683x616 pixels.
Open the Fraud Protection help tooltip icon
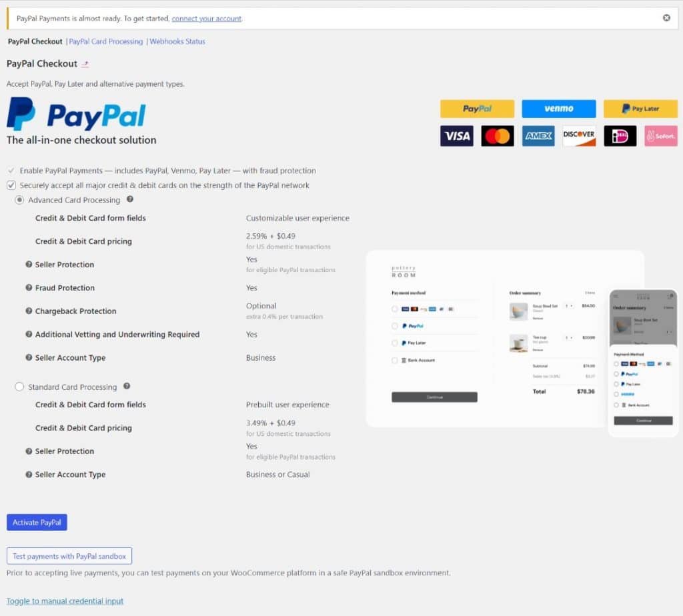point(29,287)
